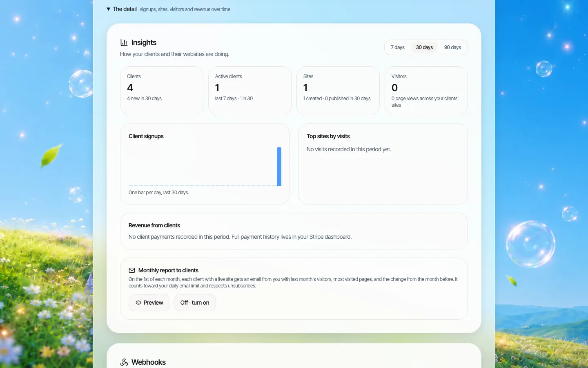Click the Insights heading
The height and width of the screenshot is (368, 588).
[144, 43]
